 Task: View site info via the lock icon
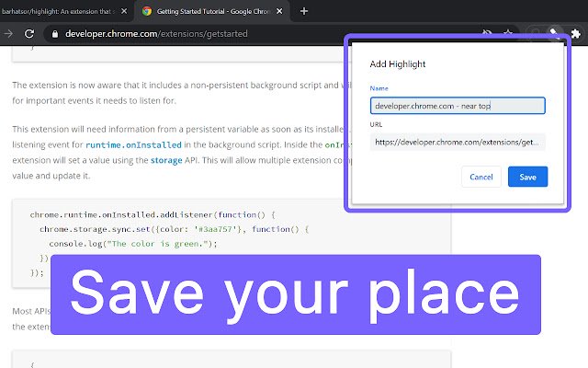tap(55, 34)
